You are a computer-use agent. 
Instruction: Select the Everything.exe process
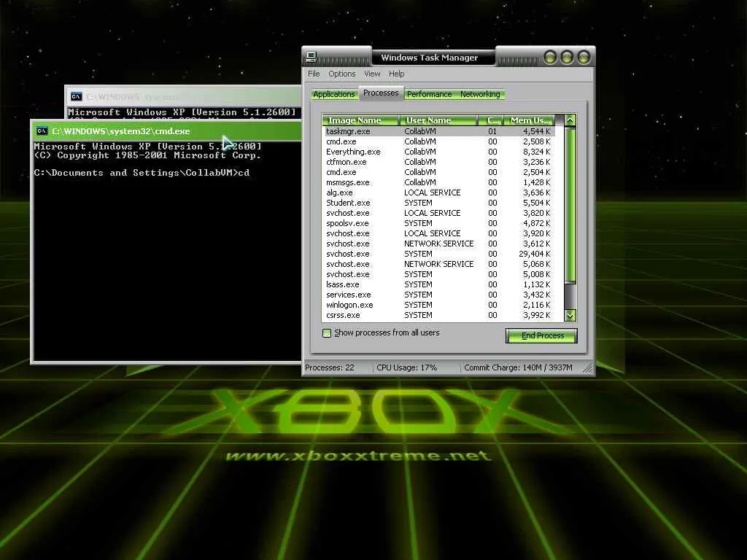tap(438, 152)
